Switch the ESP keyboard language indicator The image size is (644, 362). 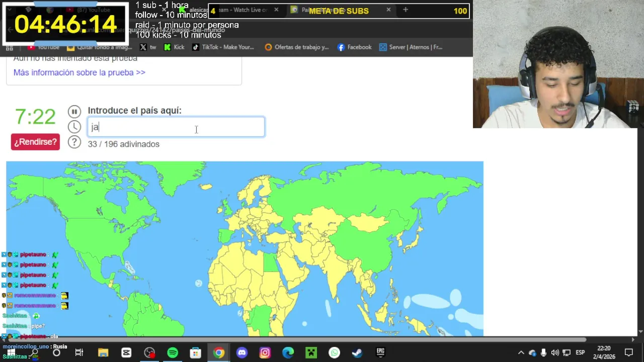click(580, 353)
